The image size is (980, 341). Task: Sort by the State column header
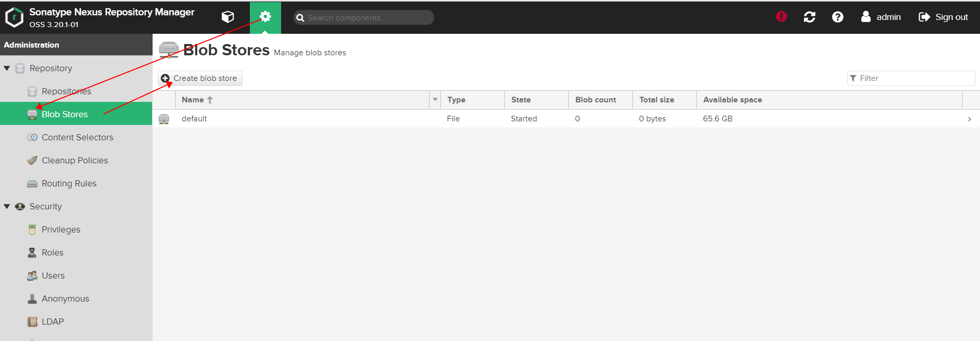(x=537, y=100)
